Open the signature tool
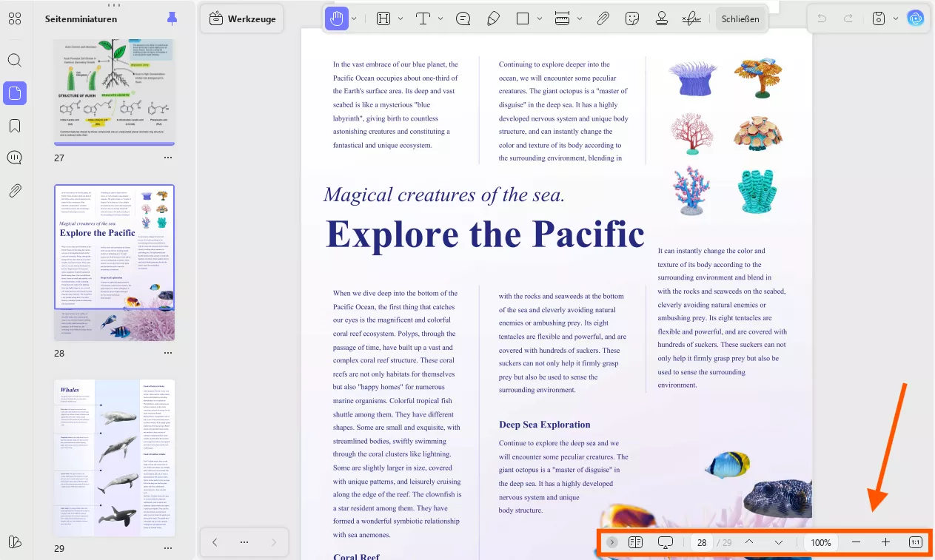Viewport: 935px width, 560px height. click(691, 18)
